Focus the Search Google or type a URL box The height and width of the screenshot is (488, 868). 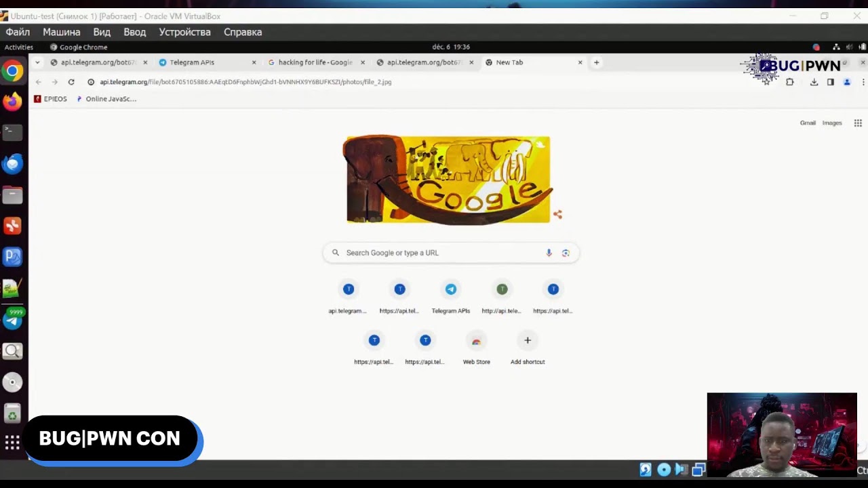pyautogui.click(x=451, y=253)
